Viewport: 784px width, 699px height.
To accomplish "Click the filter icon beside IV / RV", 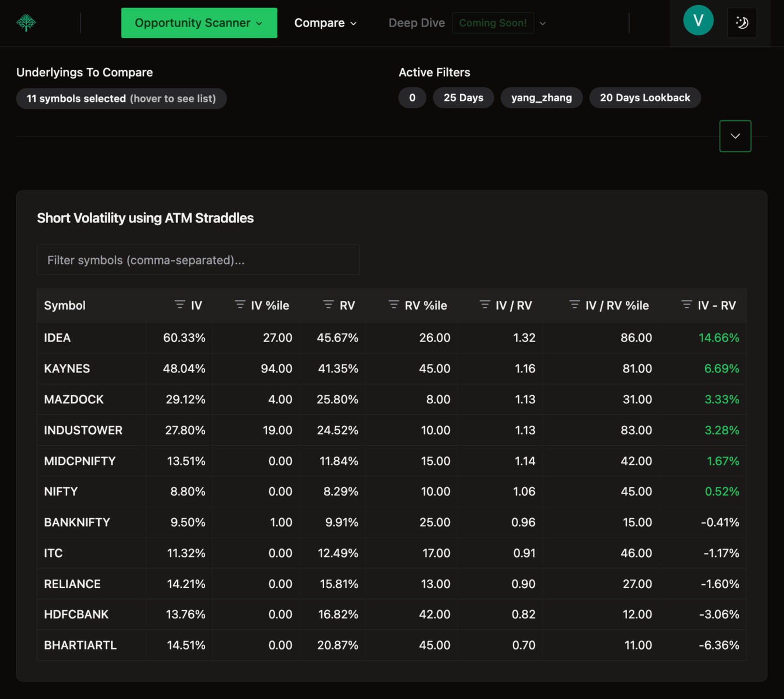I will point(484,305).
